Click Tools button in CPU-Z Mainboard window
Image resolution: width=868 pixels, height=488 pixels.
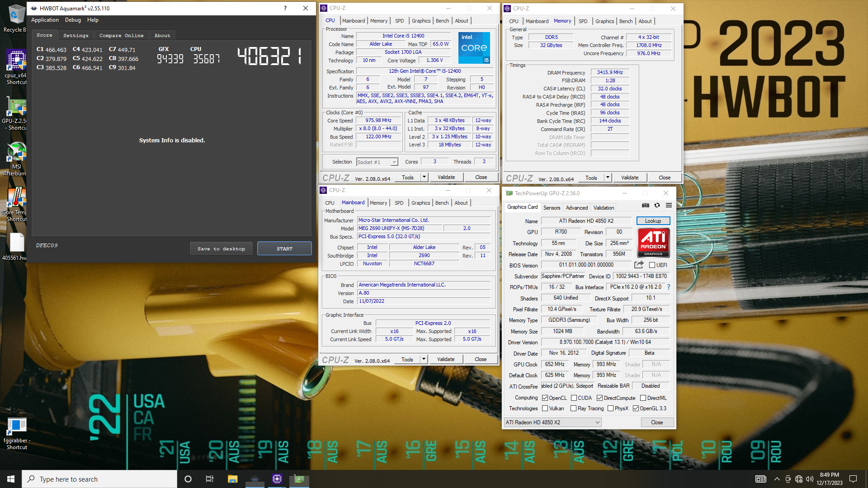point(407,359)
